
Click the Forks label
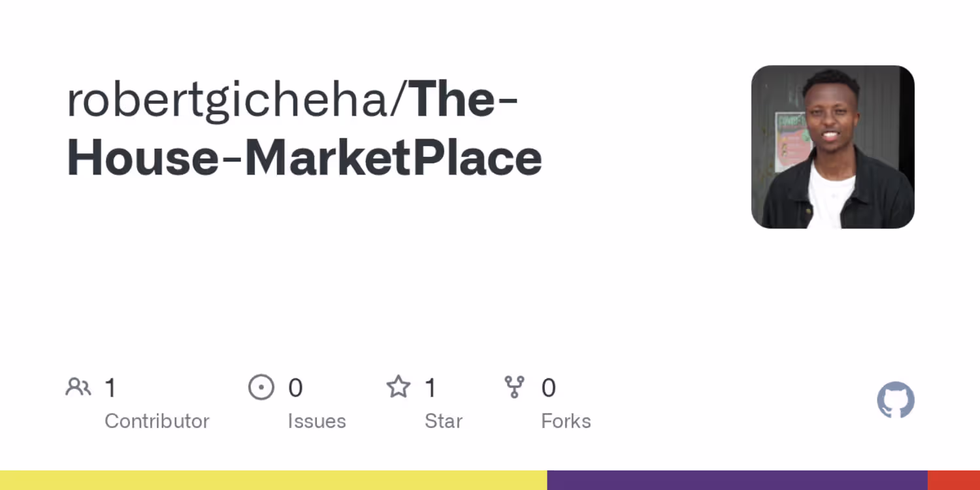pos(566,421)
